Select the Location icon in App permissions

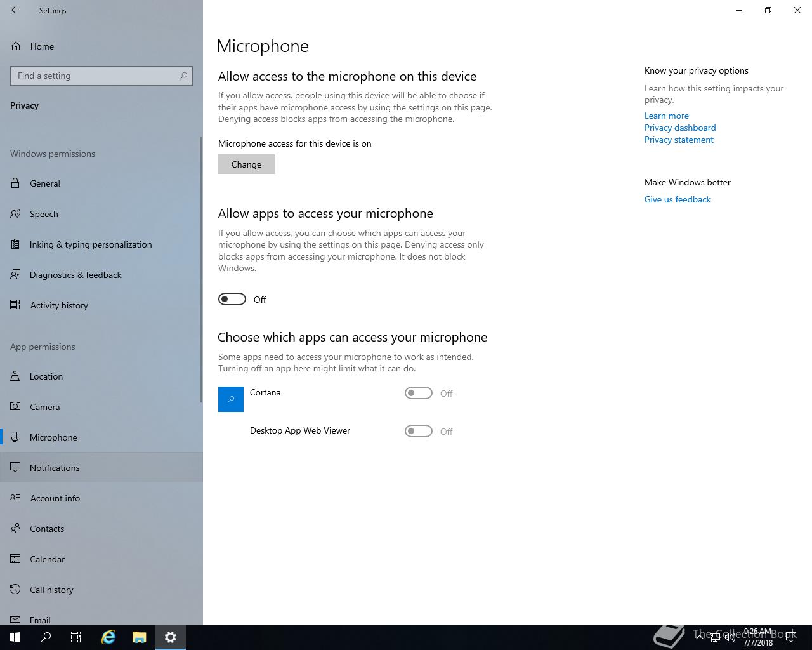[16, 376]
